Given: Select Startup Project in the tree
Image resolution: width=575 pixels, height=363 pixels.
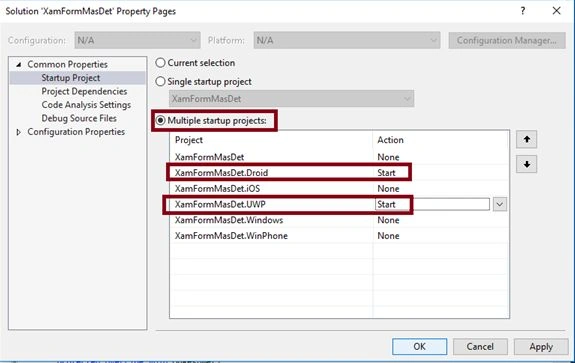Looking at the screenshot, I should point(71,78).
